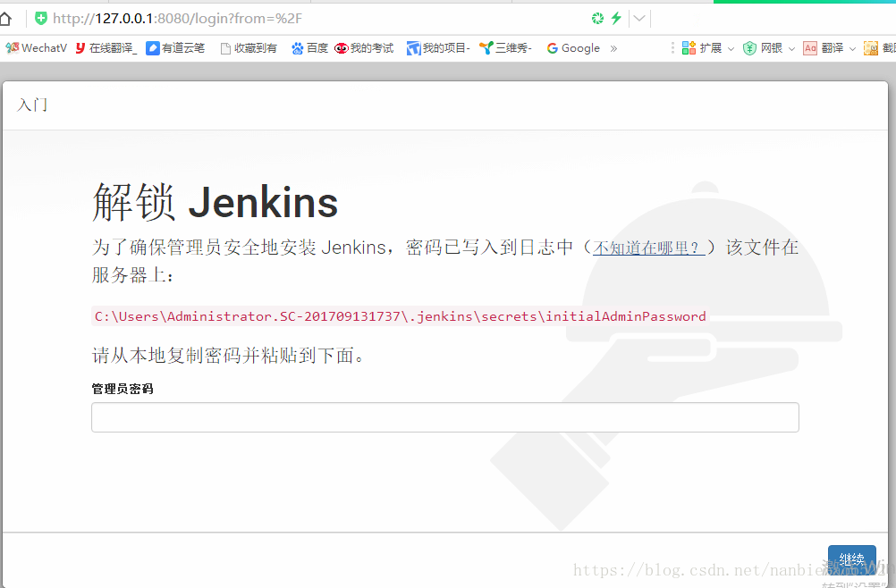Screen dimensions: 896x588
Task: Click the screenshot tool icon in the toolbar
Action: [871, 48]
